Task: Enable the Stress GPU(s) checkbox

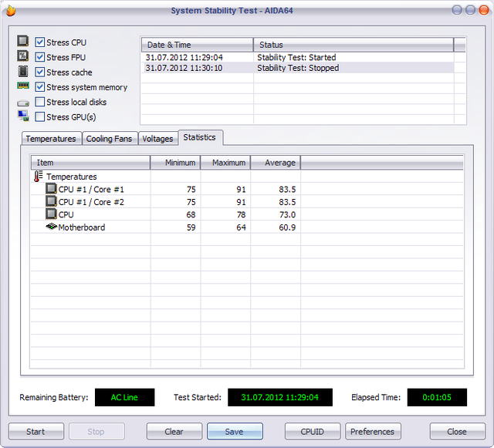Action: tap(40, 116)
